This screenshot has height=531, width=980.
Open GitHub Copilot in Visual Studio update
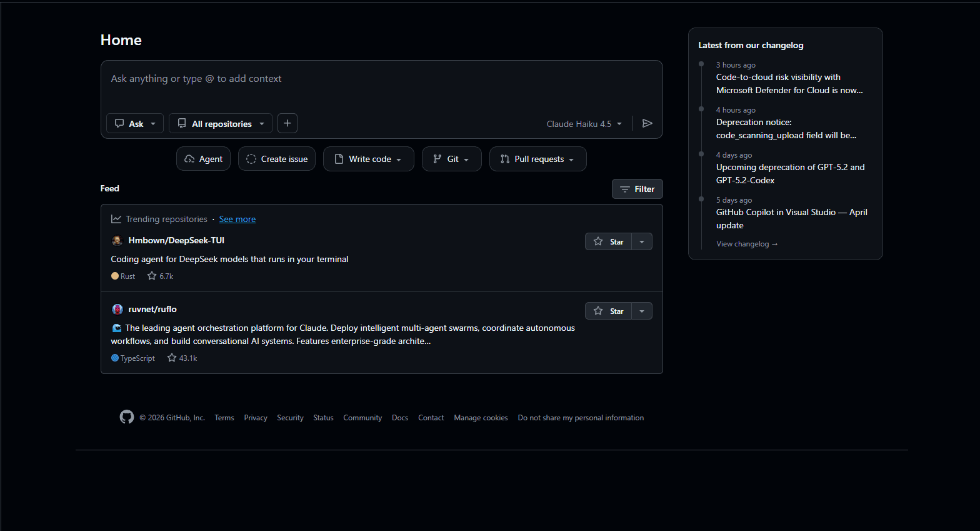coord(792,219)
